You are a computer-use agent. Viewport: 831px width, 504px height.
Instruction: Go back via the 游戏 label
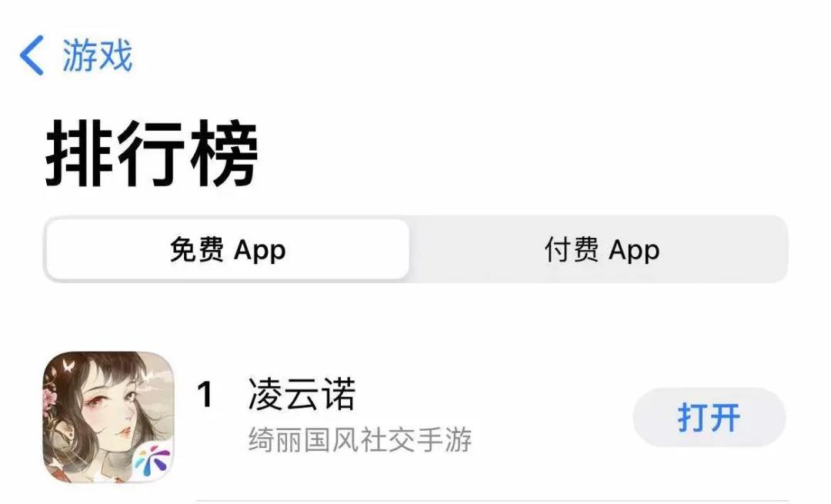point(98,55)
